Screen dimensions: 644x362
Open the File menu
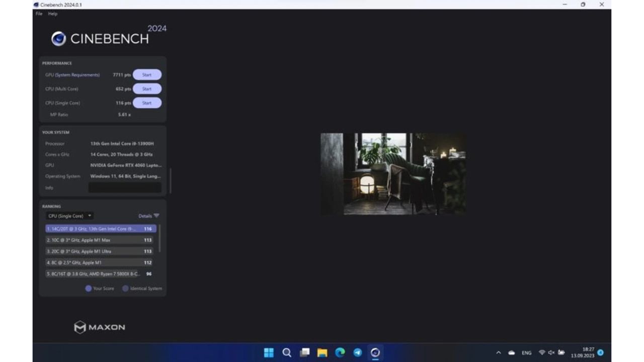coord(39,14)
